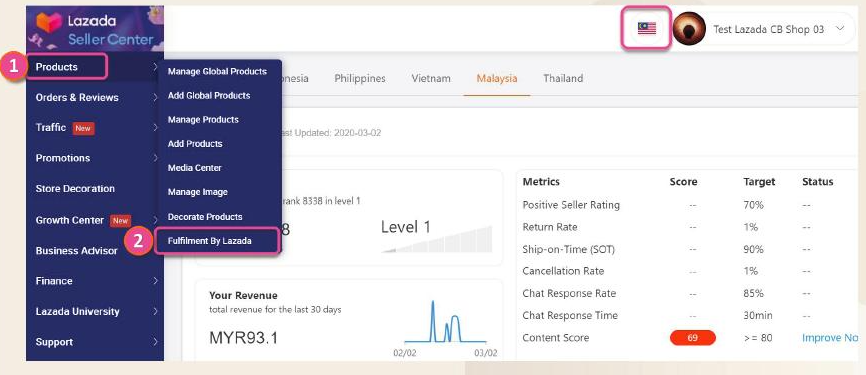Click the Malaysia flag icon
Image resolution: width=866 pixels, height=375 pixels.
tap(646, 28)
